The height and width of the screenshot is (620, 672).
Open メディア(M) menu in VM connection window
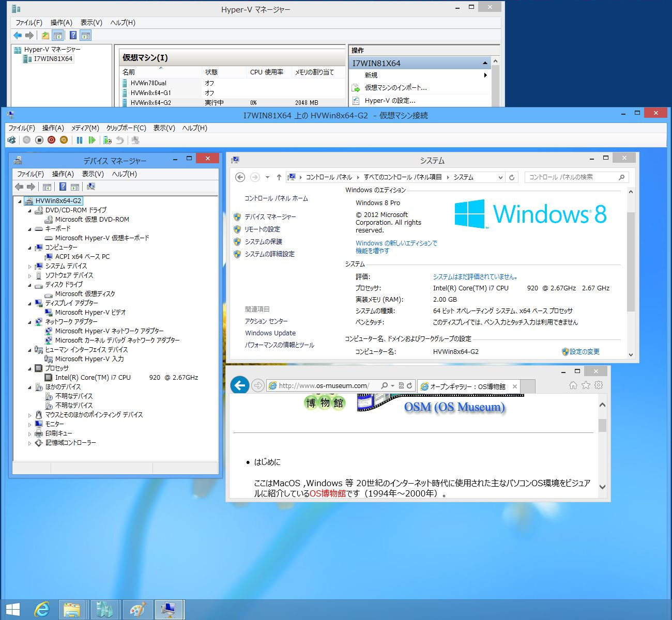pyautogui.click(x=85, y=128)
